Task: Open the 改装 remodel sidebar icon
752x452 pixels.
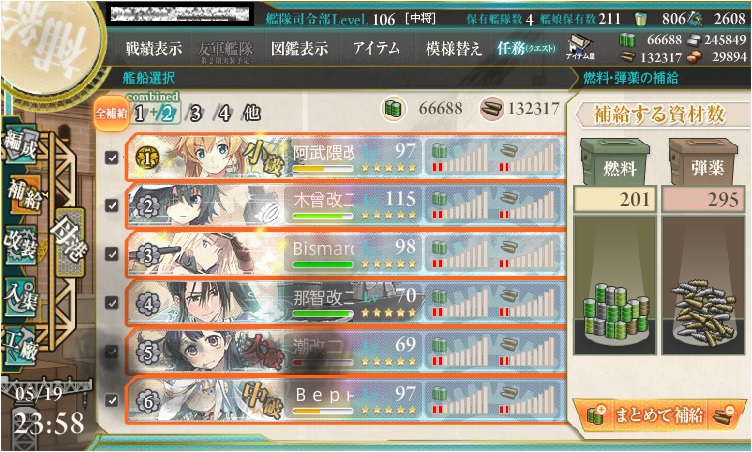Action: tap(20, 245)
